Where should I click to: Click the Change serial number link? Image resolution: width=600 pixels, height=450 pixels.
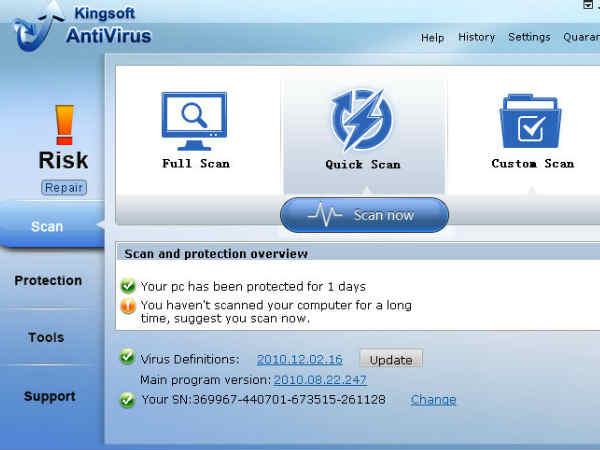(x=433, y=400)
